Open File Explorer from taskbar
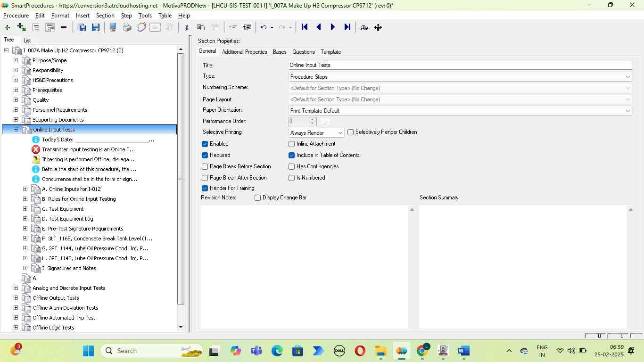This screenshot has width=644, height=362. [380, 351]
